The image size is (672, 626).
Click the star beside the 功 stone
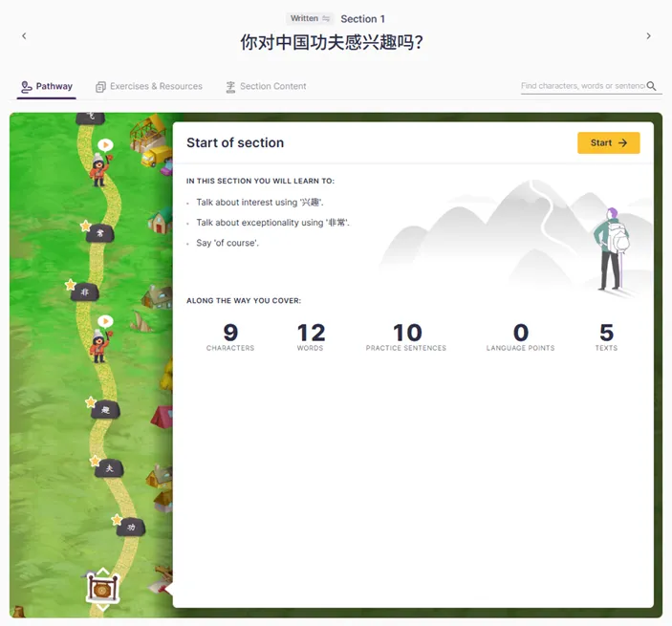click(117, 520)
